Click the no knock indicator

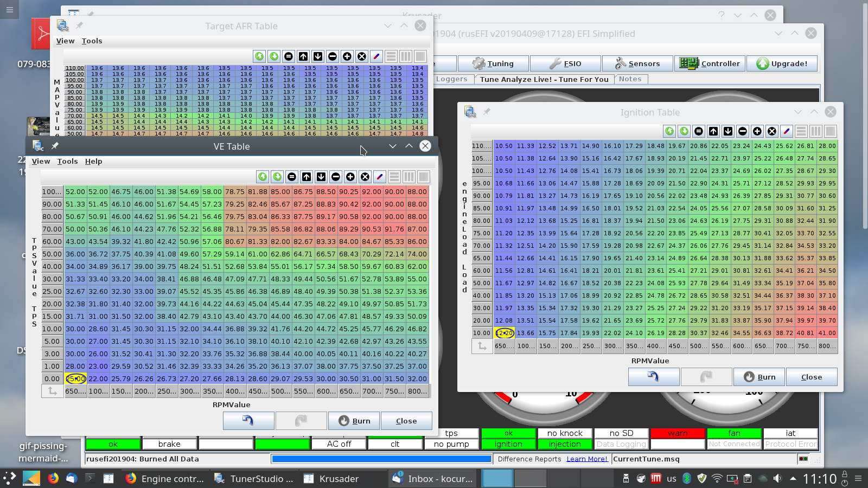(565, 433)
